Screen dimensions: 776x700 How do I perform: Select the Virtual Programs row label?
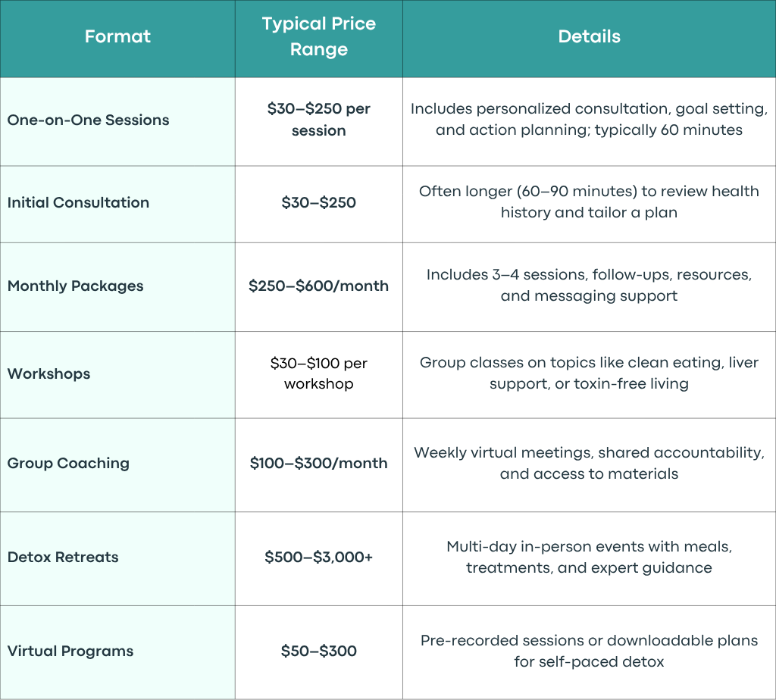[70, 651]
